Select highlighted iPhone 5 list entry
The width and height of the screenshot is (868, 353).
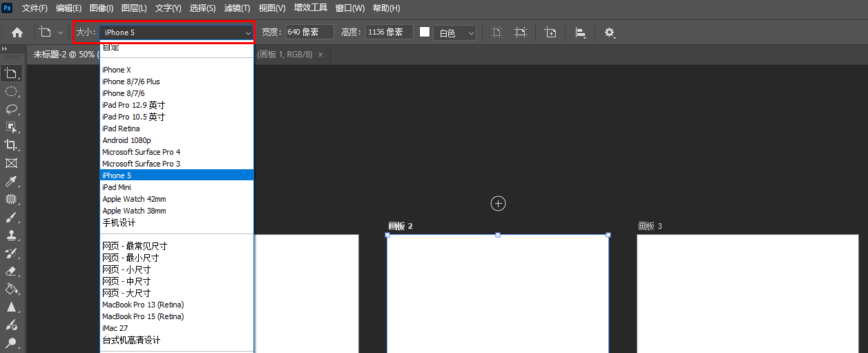tap(177, 175)
